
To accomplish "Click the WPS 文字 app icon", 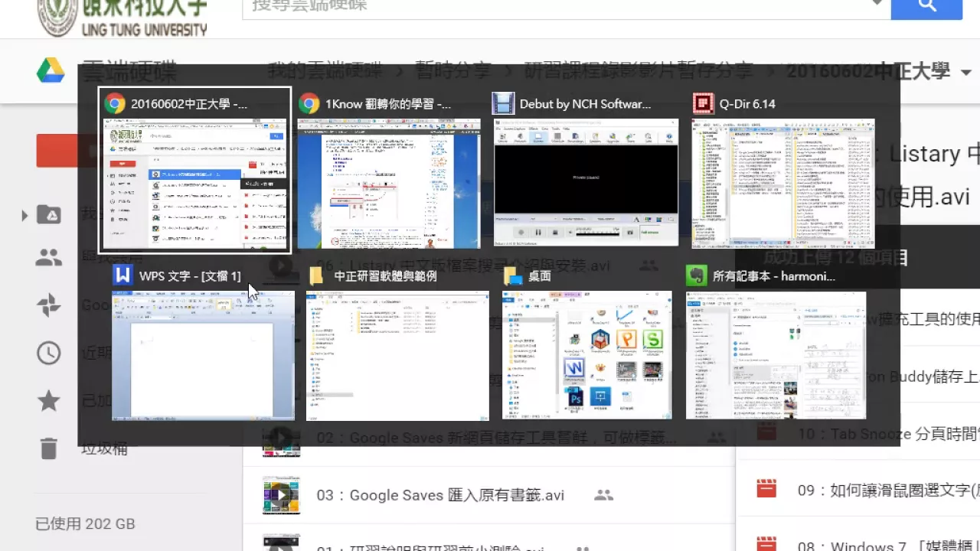I will click(x=122, y=275).
